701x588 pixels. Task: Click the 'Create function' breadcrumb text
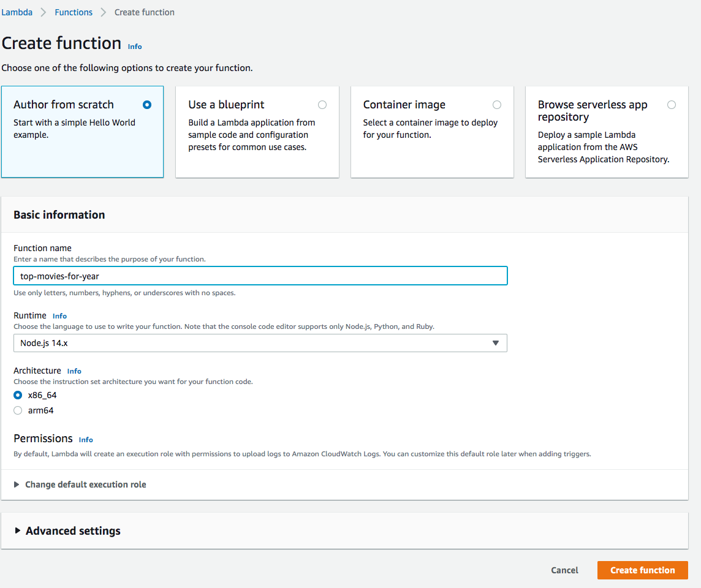[x=145, y=12]
